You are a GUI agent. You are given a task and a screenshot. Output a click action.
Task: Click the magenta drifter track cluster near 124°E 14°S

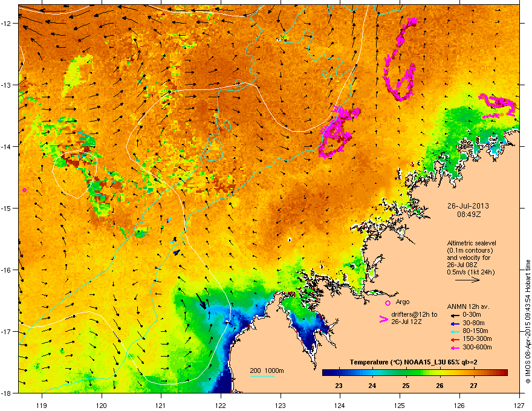click(x=339, y=132)
